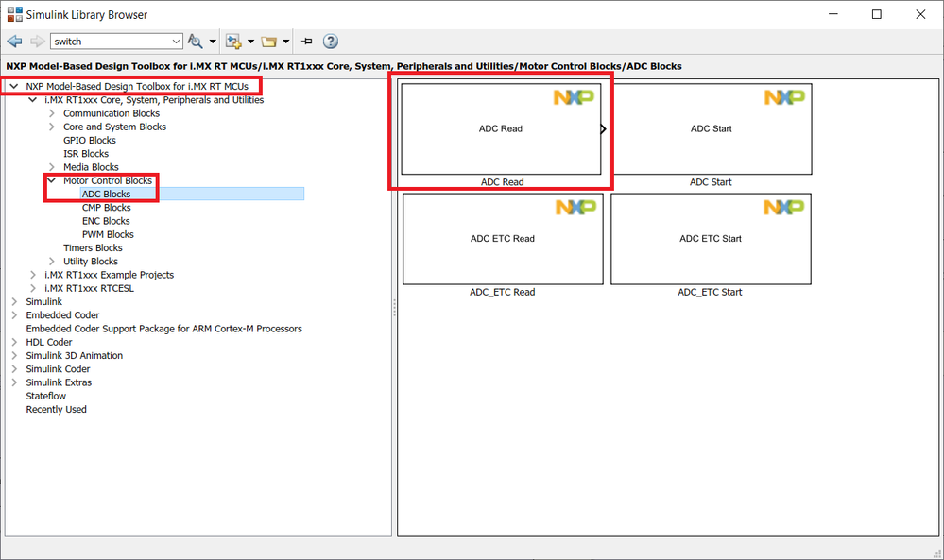
Task: Open search options dropdown arrow beside binoculars
Action: click(x=213, y=42)
